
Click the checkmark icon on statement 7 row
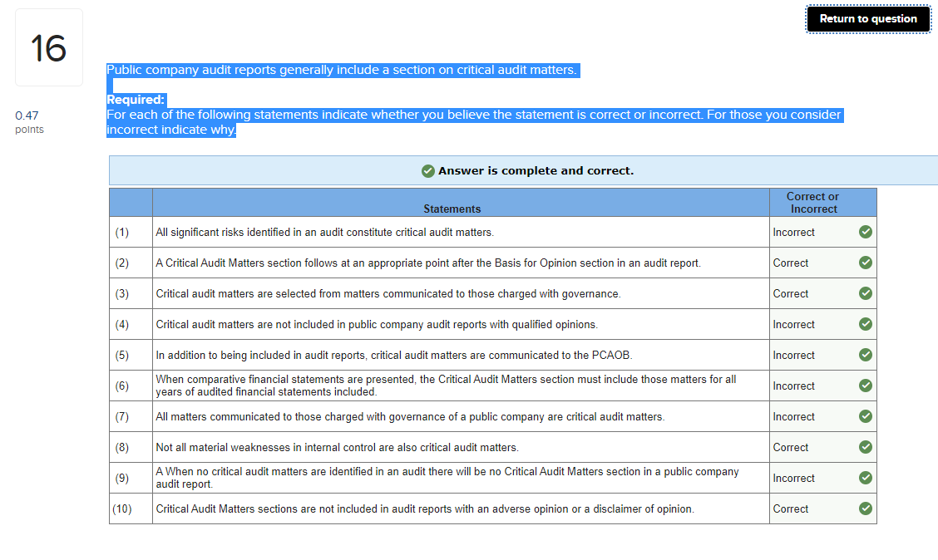coord(866,416)
